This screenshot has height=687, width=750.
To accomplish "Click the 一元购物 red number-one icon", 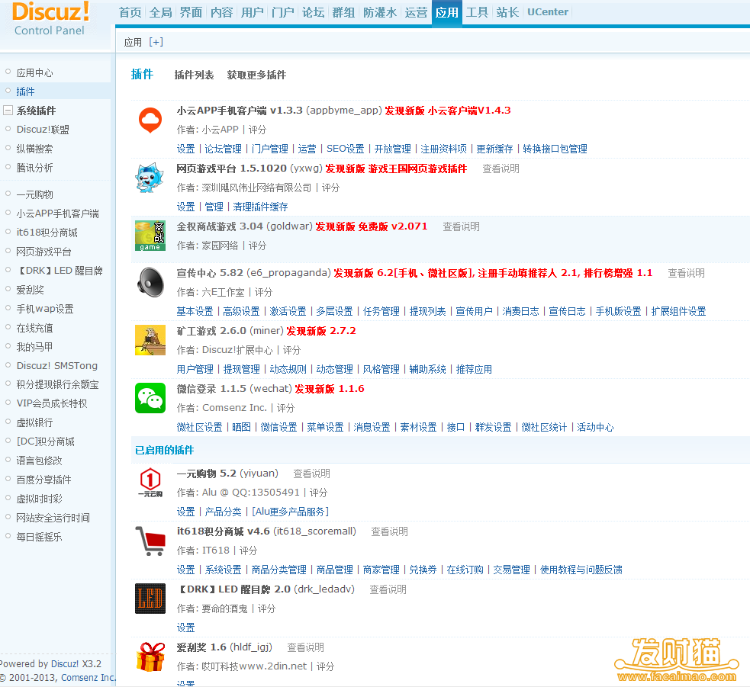I will click(150, 483).
